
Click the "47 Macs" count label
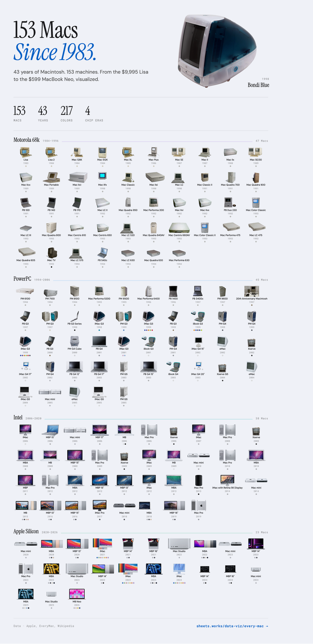tap(262, 141)
